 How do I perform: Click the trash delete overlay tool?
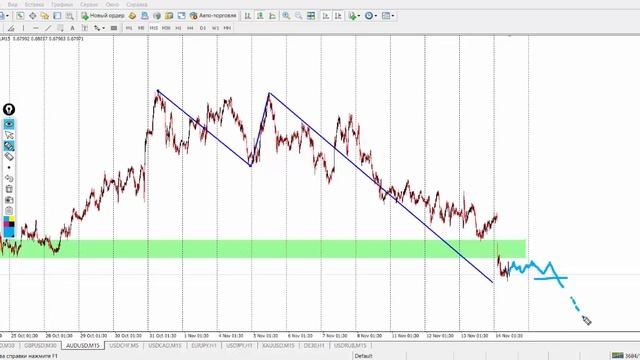(x=9, y=189)
